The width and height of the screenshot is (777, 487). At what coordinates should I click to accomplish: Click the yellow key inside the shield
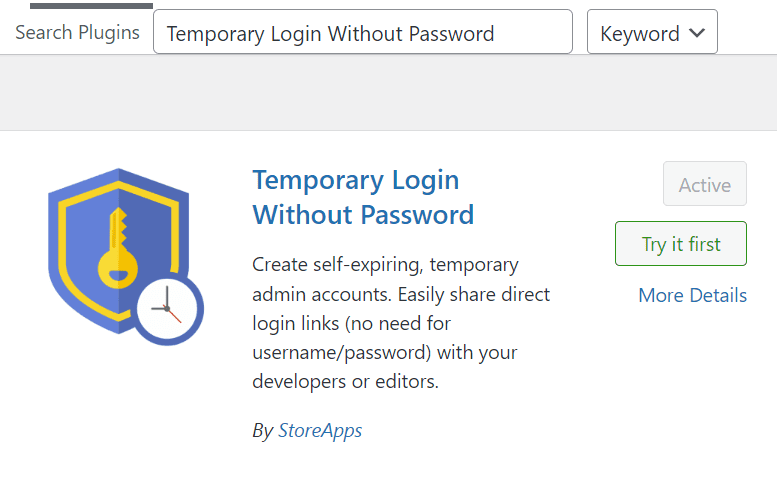pyautogui.click(x=118, y=248)
